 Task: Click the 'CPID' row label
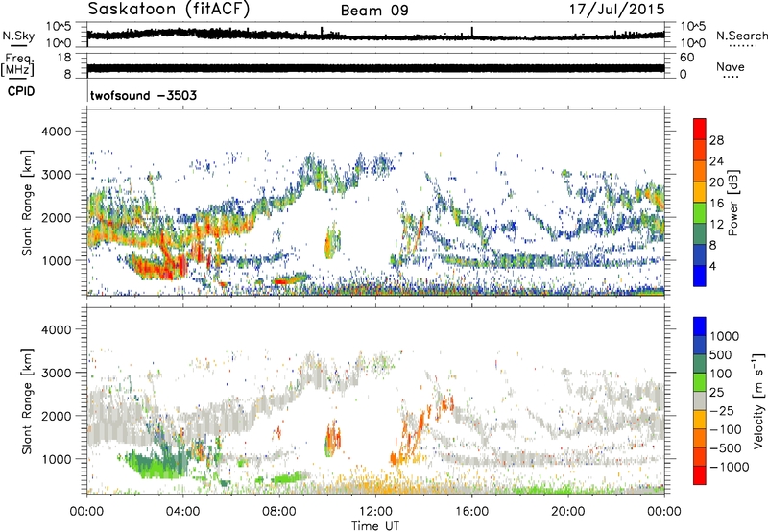21,91
